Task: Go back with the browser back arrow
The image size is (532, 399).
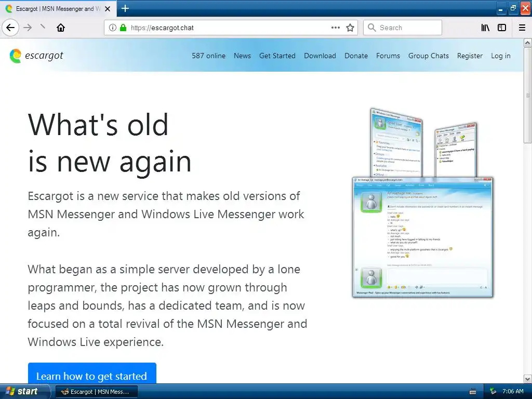Action: click(10, 28)
